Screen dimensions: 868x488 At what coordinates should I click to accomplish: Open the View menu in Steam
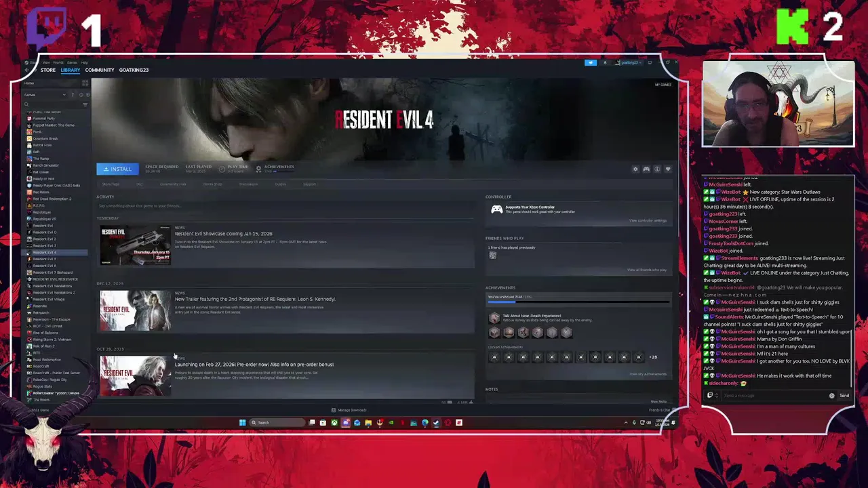click(x=46, y=62)
